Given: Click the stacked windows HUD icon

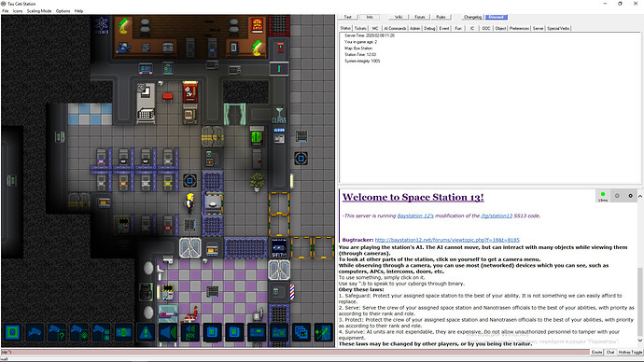Looking at the screenshot, I should point(301,332).
